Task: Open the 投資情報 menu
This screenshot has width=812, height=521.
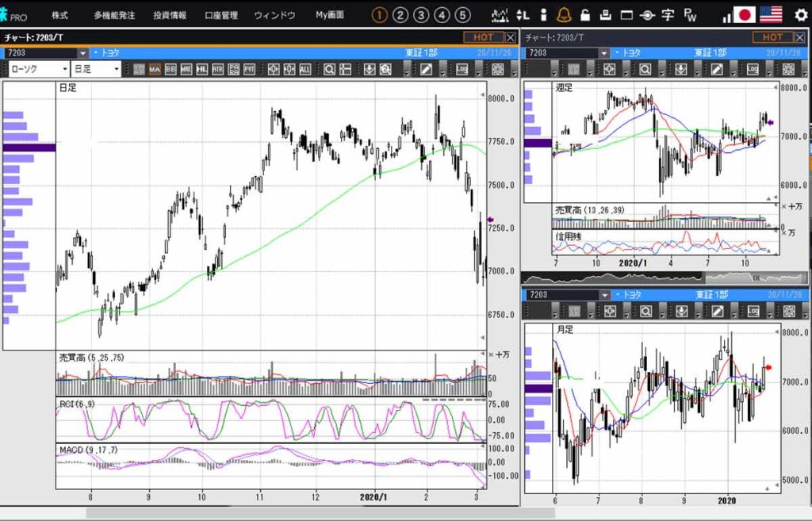Action: [170, 15]
